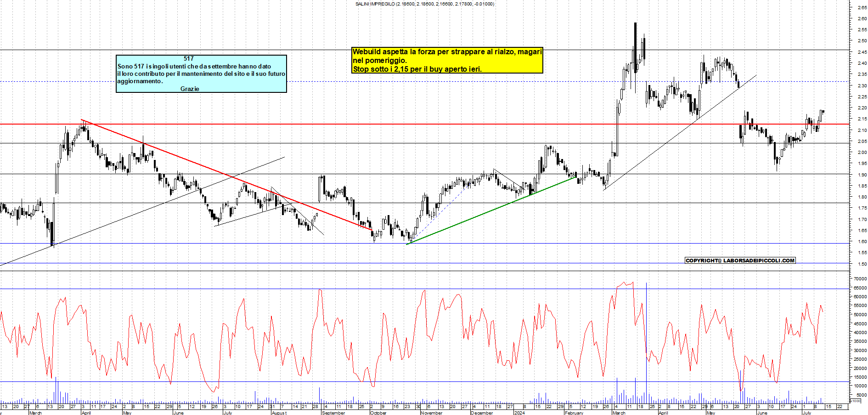Select the green ascending trendline

click(491, 210)
